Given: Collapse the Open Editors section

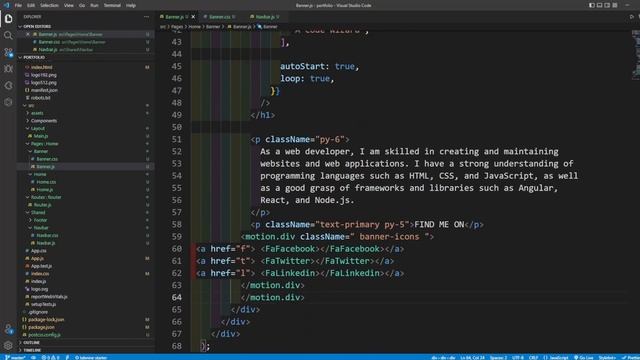Looking at the screenshot, I should tap(37, 27).
